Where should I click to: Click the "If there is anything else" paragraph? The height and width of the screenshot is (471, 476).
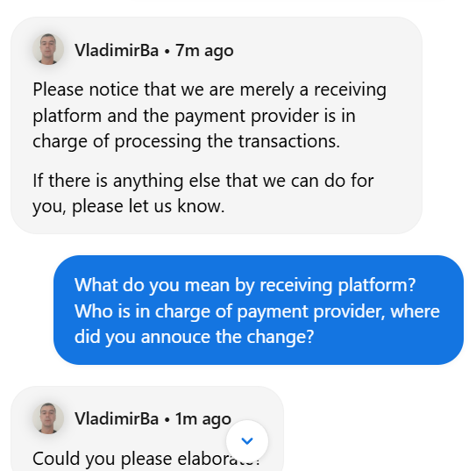click(x=203, y=194)
